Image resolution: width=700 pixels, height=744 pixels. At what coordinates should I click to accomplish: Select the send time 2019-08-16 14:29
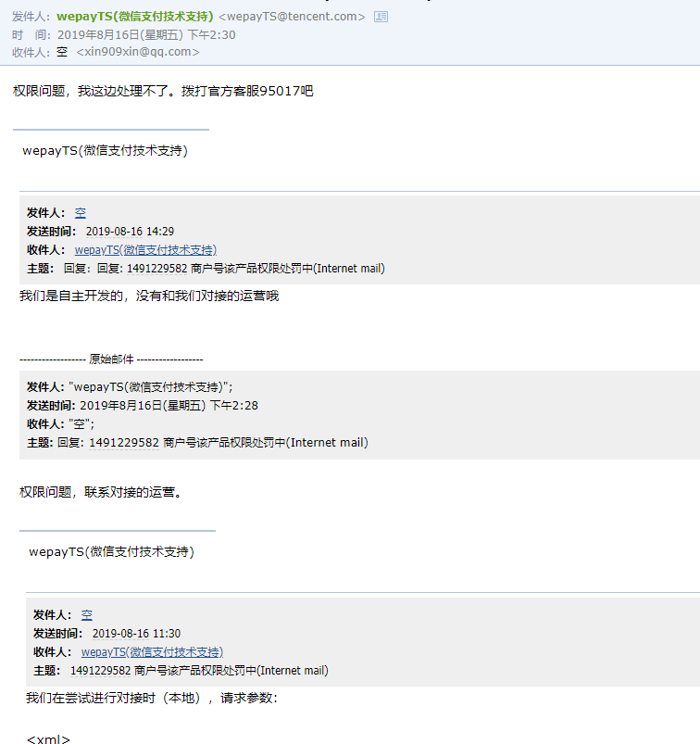pos(130,231)
